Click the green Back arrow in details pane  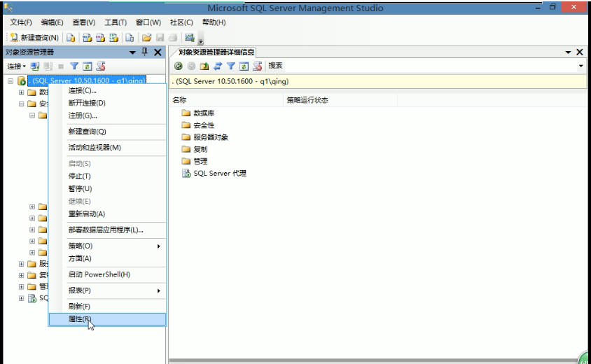[179, 66]
